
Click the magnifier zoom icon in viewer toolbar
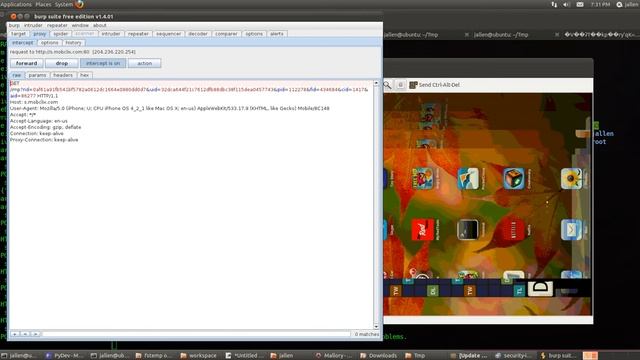point(387,85)
